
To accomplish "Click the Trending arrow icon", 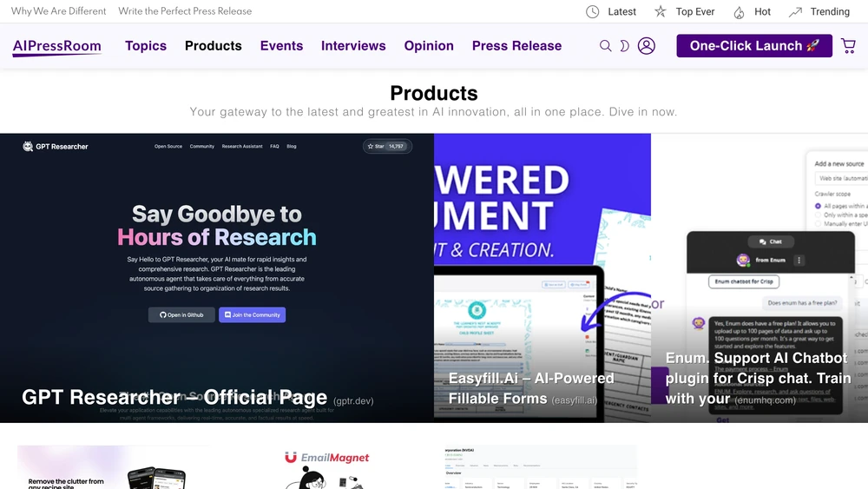I will click(x=795, y=11).
